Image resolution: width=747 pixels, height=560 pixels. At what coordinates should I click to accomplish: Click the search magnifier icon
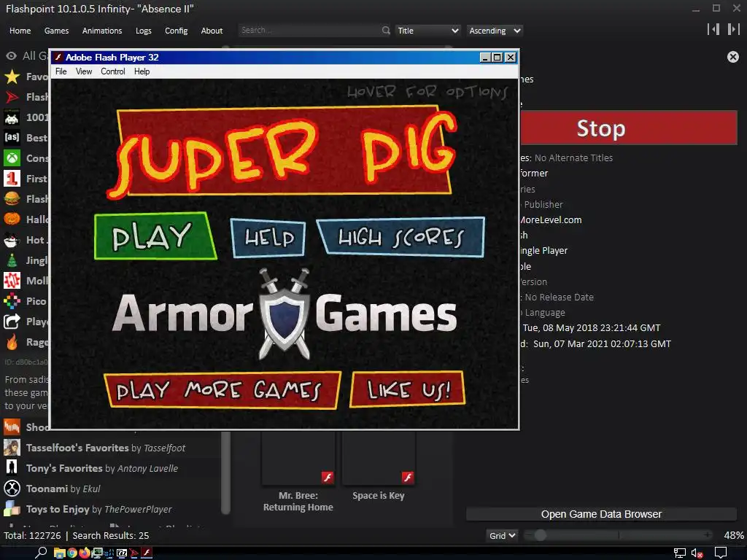(x=386, y=30)
